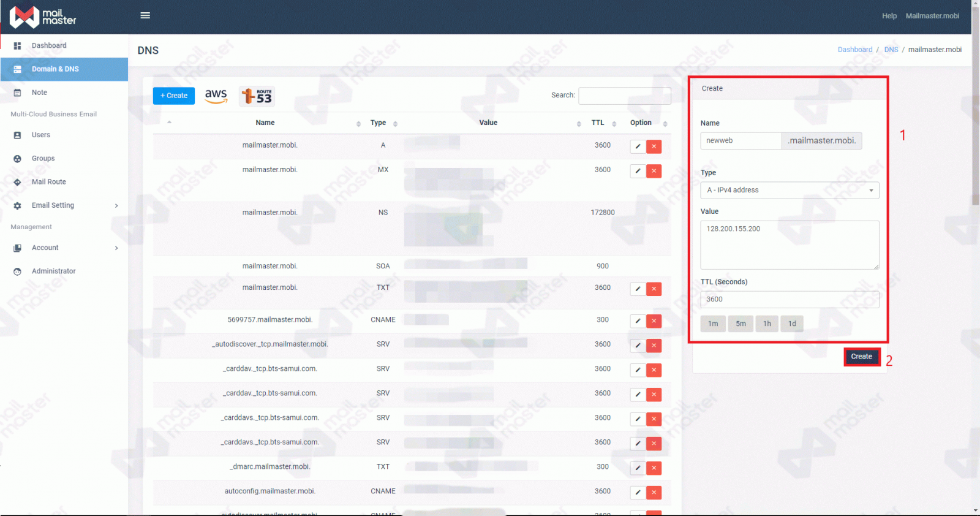Delete the 5699757.mailmaster.mobi. CNAME record
980x516 pixels.
click(x=654, y=321)
